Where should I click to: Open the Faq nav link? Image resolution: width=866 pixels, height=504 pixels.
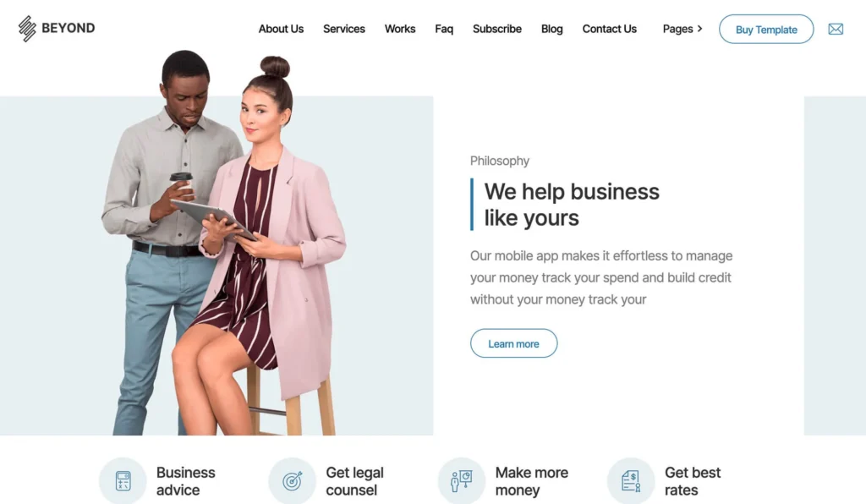(x=444, y=29)
